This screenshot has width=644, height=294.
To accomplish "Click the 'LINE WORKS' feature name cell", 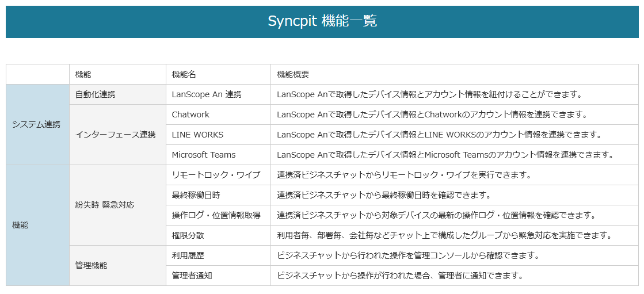I will click(x=218, y=135).
